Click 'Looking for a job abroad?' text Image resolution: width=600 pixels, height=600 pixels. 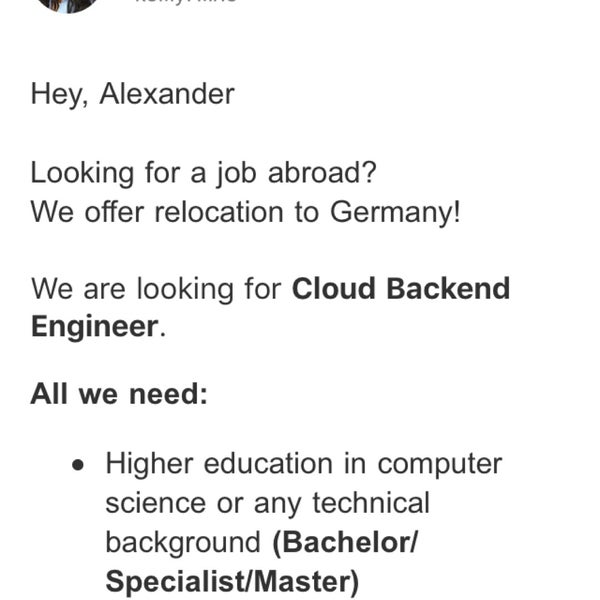point(204,173)
